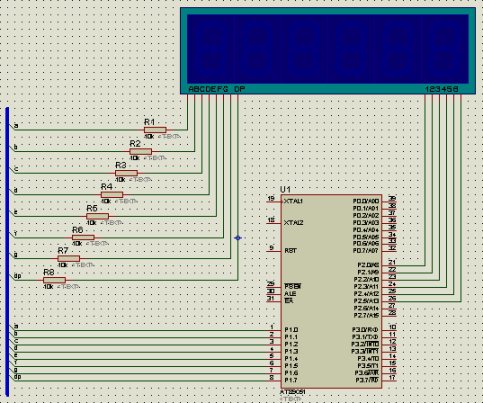Select the U1 reference label

pos(286,189)
